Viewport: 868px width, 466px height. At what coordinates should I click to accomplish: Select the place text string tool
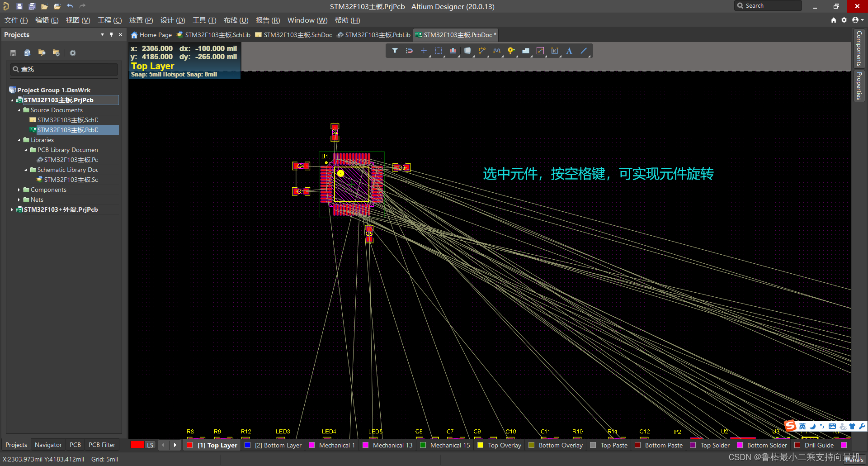point(569,51)
